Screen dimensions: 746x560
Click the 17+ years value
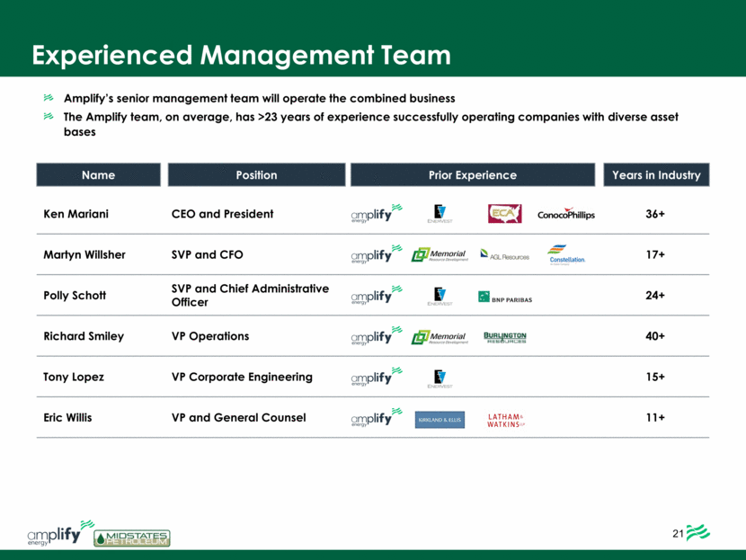(655, 254)
